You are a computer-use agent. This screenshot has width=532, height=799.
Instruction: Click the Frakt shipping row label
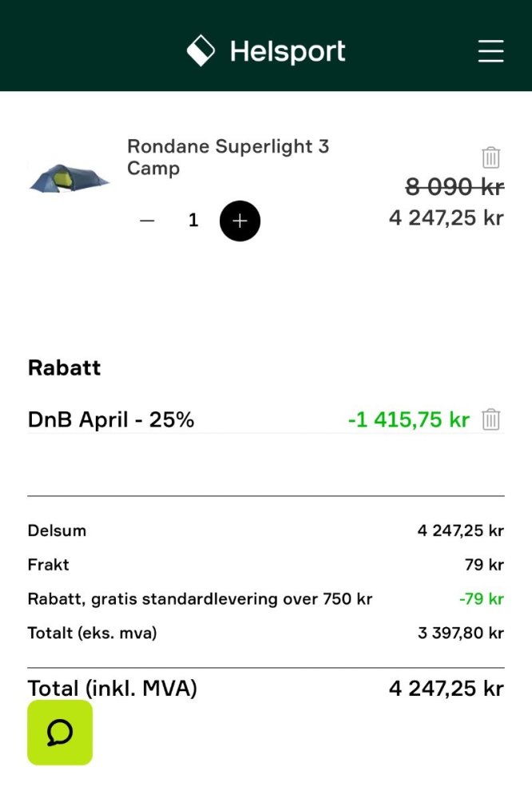[x=49, y=565]
